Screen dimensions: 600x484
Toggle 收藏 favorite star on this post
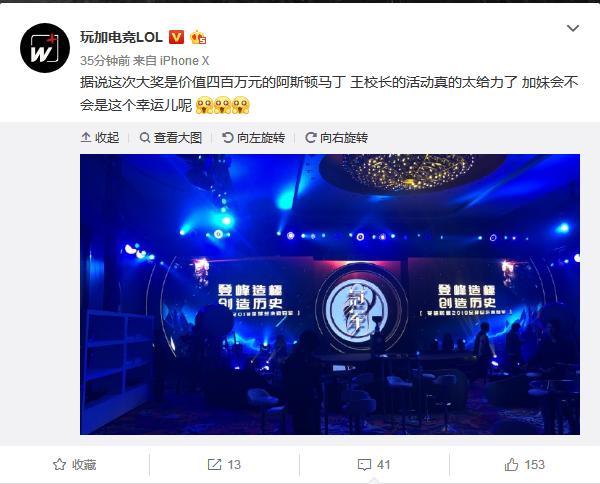point(75,464)
